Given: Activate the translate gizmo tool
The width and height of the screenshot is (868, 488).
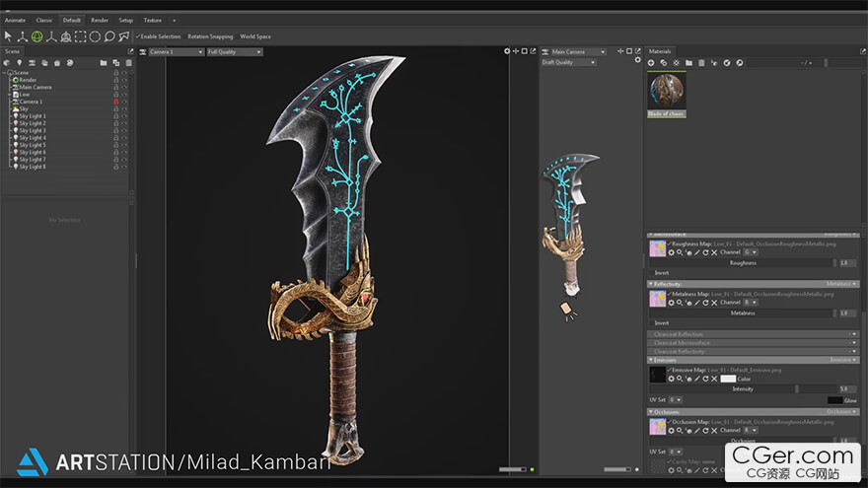Looking at the screenshot, I should click(22, 36).
